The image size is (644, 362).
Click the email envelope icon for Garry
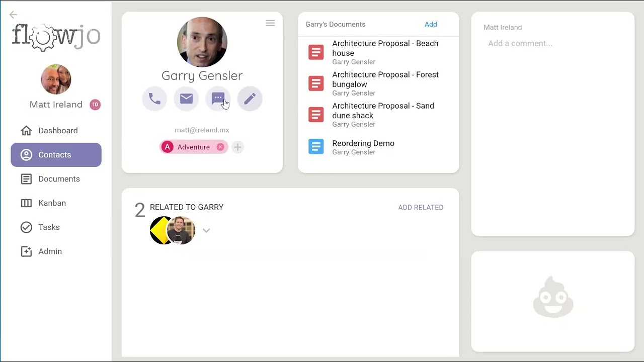[186, 99]
